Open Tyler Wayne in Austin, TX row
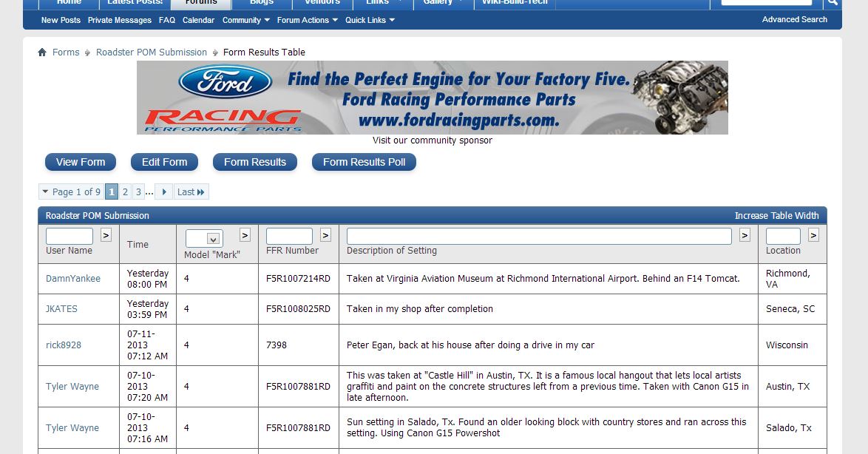Viewport: 868px width, 454px height. 72,387
